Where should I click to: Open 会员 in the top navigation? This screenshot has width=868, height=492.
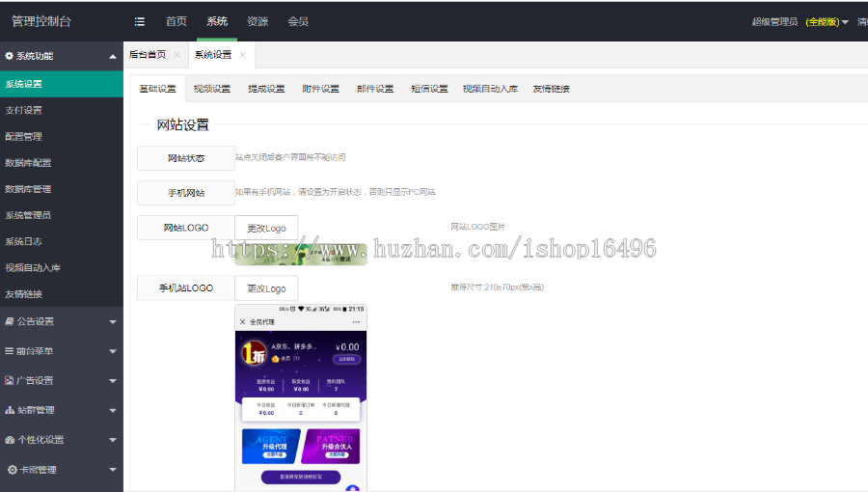coord(298,21)
